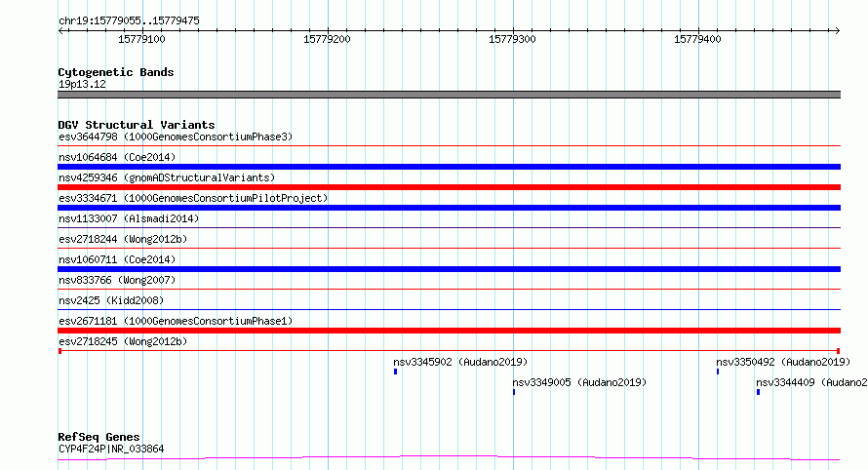Select the nsv1060711 (Coe2014) label
This screenshot has width=868, height=470.
pyautogui.click(x=117, y=259)
